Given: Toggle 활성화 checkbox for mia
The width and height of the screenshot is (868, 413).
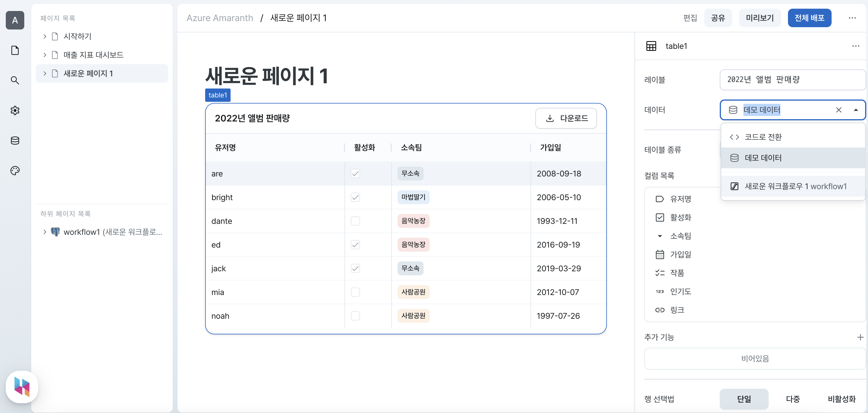Looking at the screenshot, I should [355, 292].
